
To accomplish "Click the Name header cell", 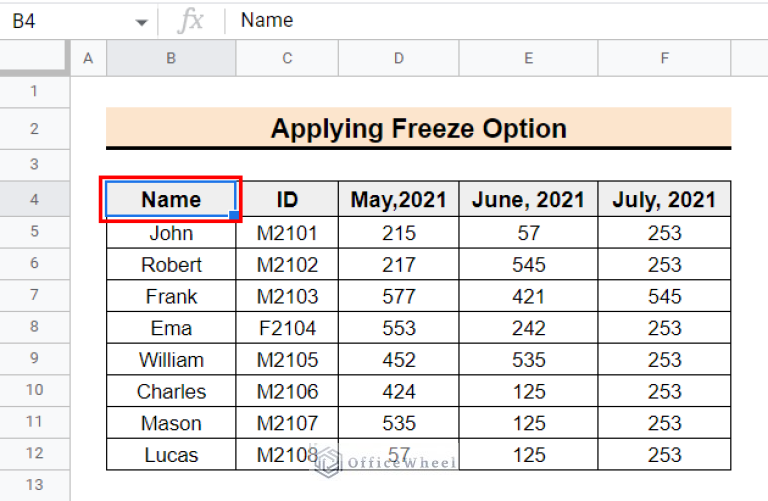I will pos(171,200).
